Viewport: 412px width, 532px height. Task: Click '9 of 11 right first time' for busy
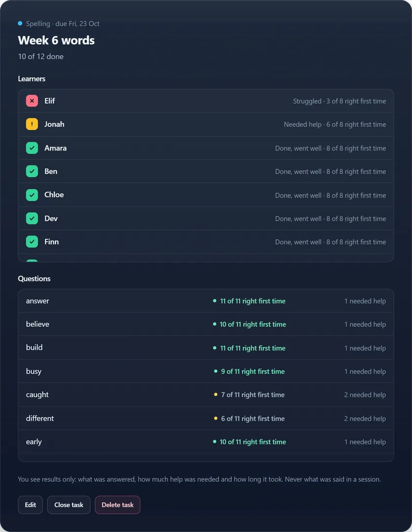[x=253, y=372]
